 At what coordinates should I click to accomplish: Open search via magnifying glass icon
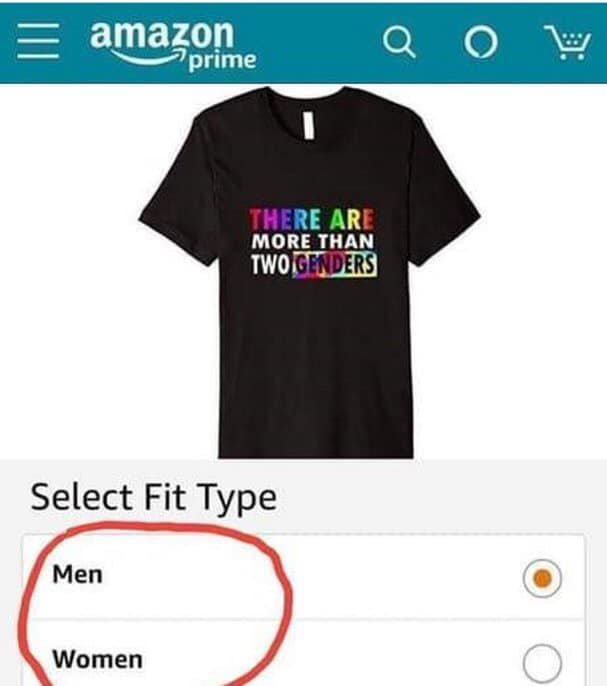399,42
